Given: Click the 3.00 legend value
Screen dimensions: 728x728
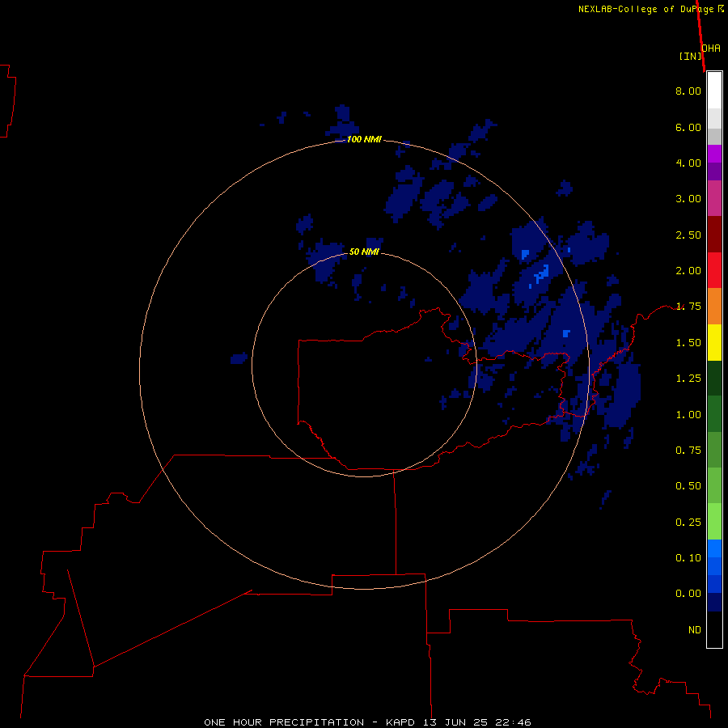Looking at the screenshot, I should [688, 199].
